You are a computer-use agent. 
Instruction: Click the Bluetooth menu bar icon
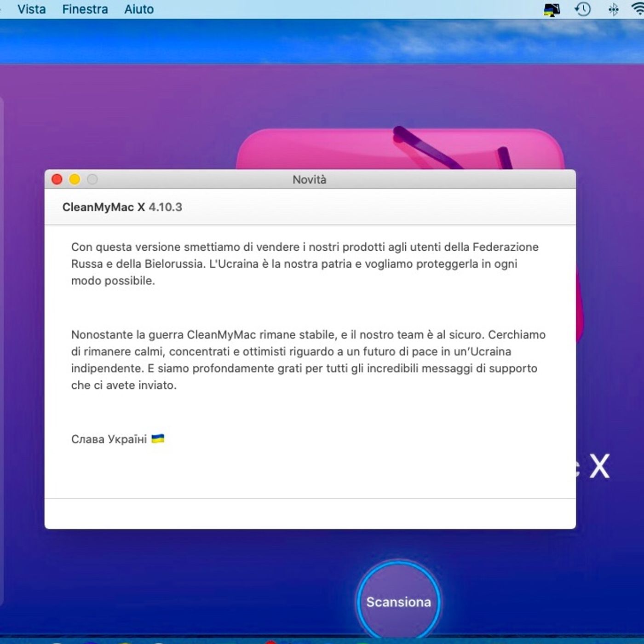tap(613, 10)
